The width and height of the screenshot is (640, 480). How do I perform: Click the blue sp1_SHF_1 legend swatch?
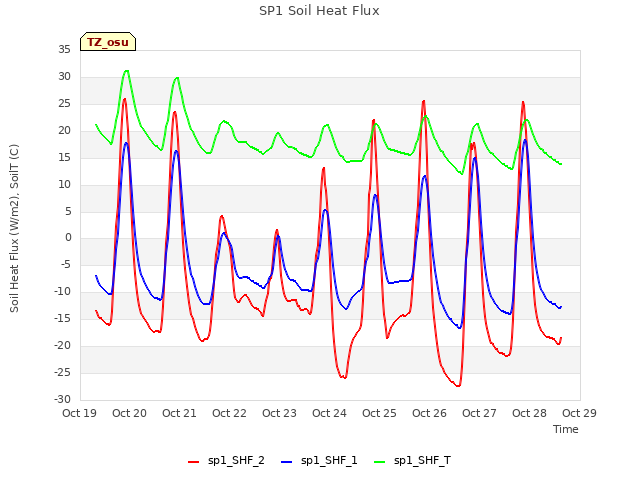(287, 462)
